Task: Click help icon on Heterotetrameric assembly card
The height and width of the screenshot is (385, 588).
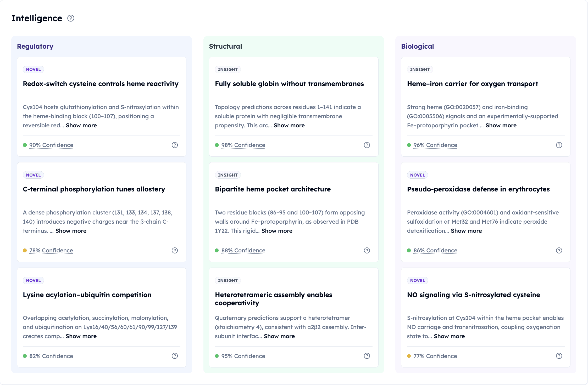Action: tap(367, 356)
